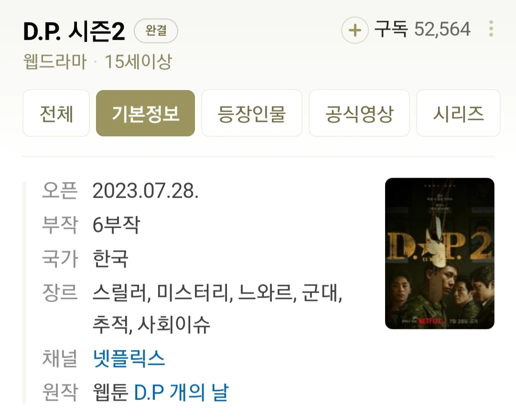Click the plus subscribe icon

tap(355, 30)
